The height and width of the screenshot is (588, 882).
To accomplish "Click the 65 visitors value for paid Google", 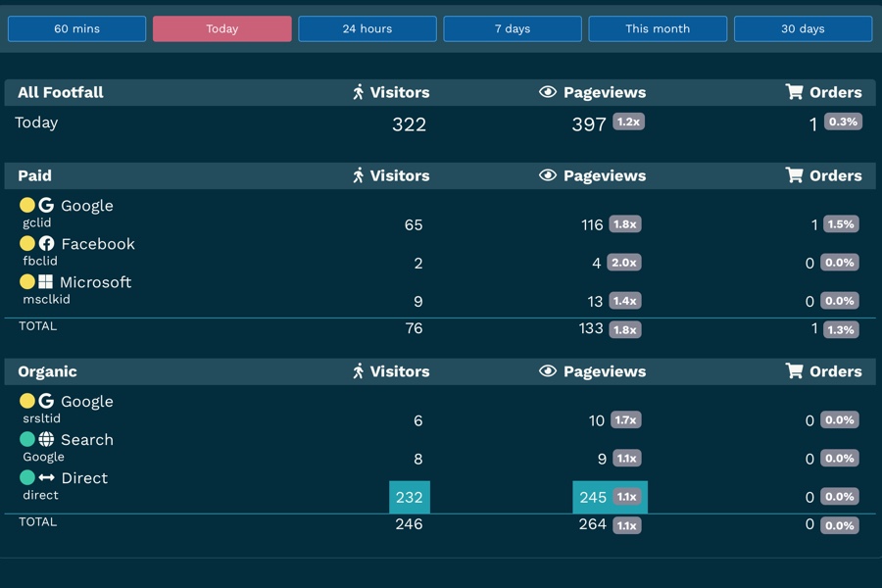I will click(x=414, y=225).
